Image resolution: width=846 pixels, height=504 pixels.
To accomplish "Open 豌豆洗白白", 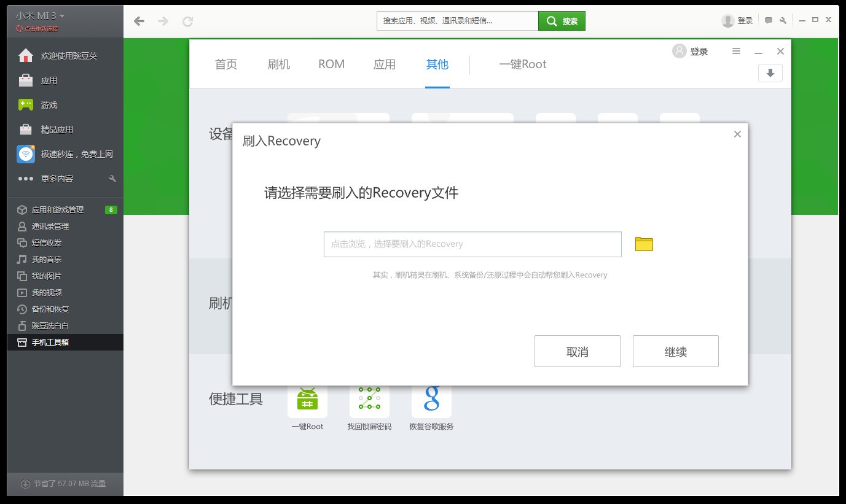I will point(65,326).
